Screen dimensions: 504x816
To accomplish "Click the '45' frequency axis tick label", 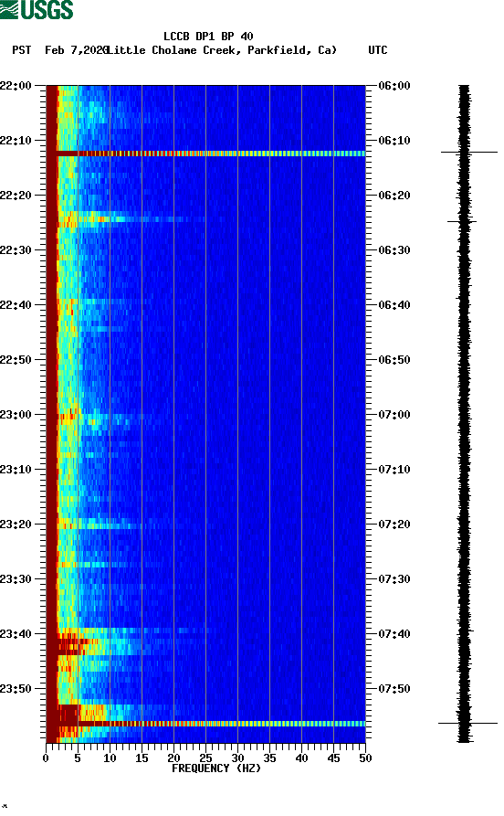I will point(334,758).
